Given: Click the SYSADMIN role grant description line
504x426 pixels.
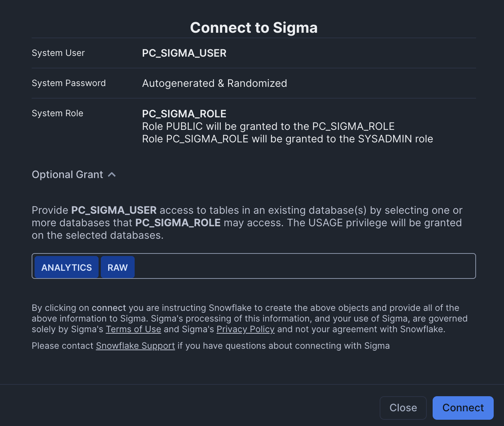Looking at the screenshot, I should 287,139.
